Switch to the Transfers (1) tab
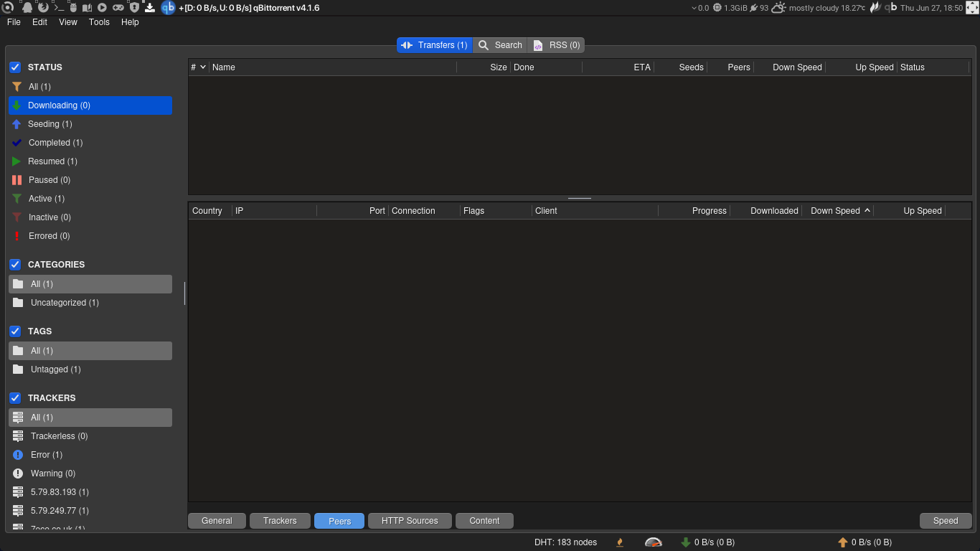The image size is (980, 551). pyautogui.click(x=435, y=45)
